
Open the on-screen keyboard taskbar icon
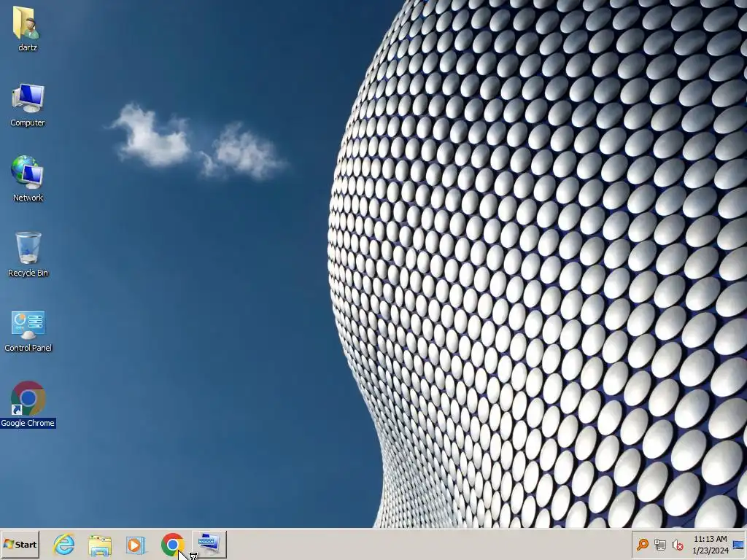[209, 544]
